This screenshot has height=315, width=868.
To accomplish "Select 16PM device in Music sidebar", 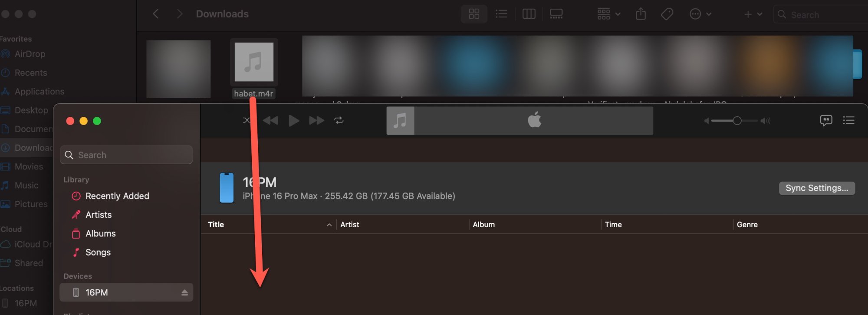I will coord(126,292).
